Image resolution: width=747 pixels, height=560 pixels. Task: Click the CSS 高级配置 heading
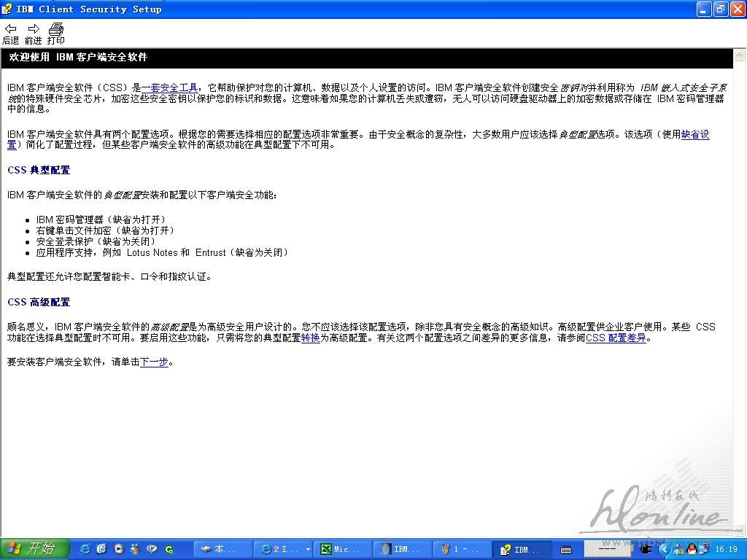click(x=39, y=302)
